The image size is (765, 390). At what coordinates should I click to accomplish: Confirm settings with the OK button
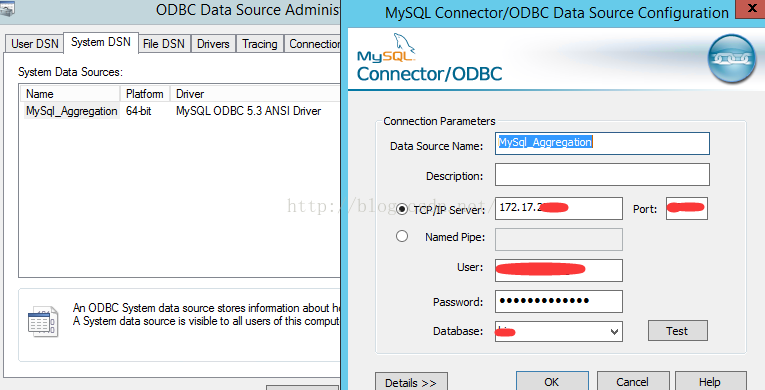tap(552, 382)
